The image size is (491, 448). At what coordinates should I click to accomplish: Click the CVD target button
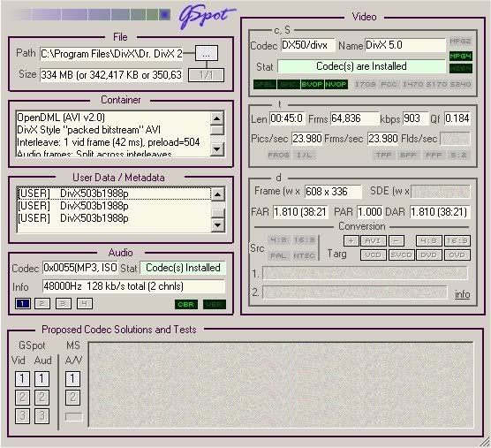(x=457, y=255)
